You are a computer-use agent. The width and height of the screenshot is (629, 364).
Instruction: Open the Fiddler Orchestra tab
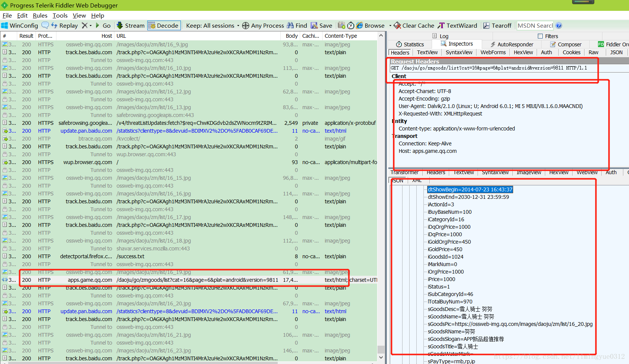point(613,44)
